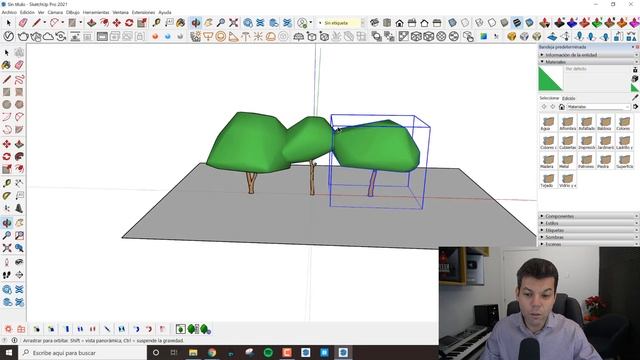Activate the Orbit tool in top toolbar
The image size is (640, 360).
click(196, 23)
